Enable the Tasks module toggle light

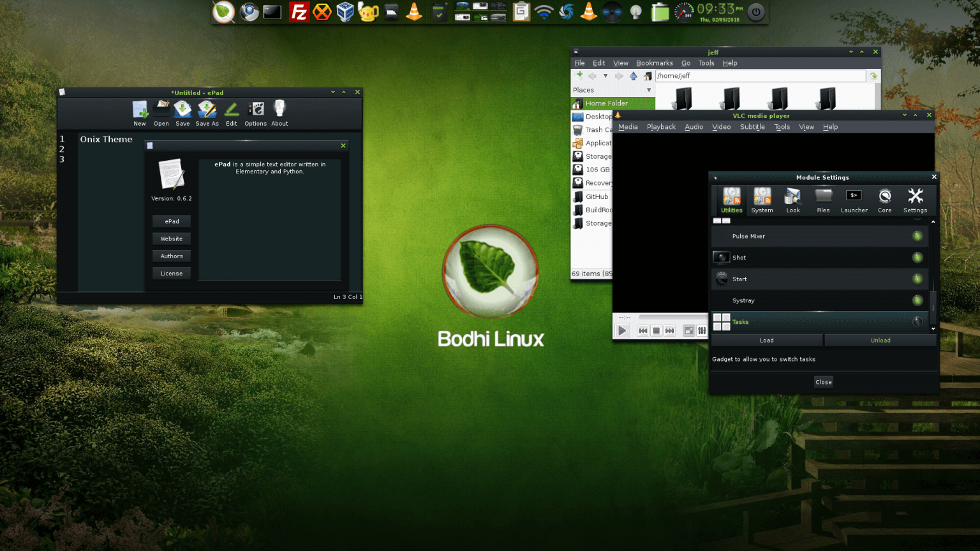click(917, 322)
